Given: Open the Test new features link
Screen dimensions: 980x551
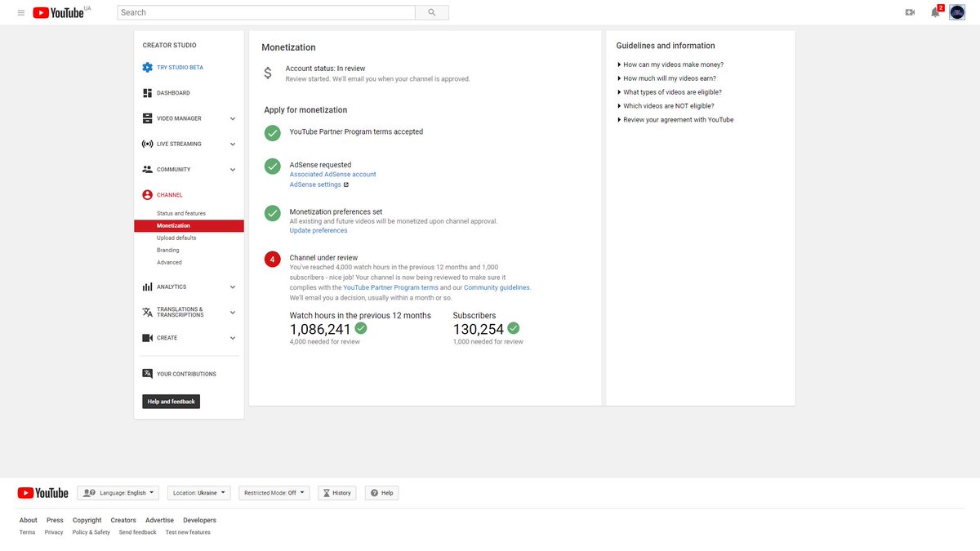Looking at the screenshot, I should tap(188, 532).
